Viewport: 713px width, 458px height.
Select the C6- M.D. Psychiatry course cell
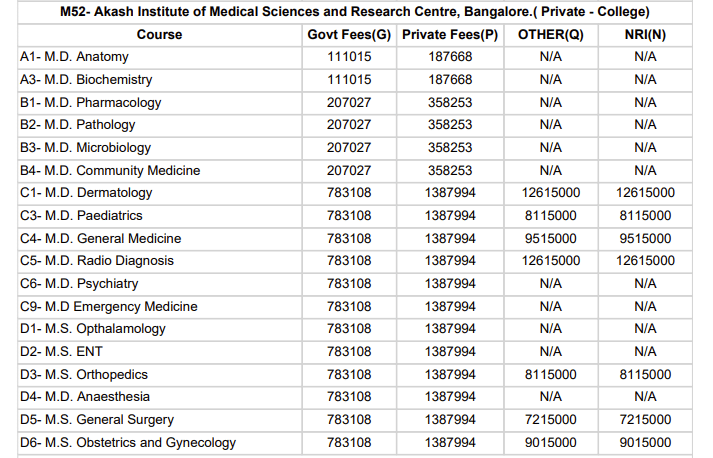point(79,284)
